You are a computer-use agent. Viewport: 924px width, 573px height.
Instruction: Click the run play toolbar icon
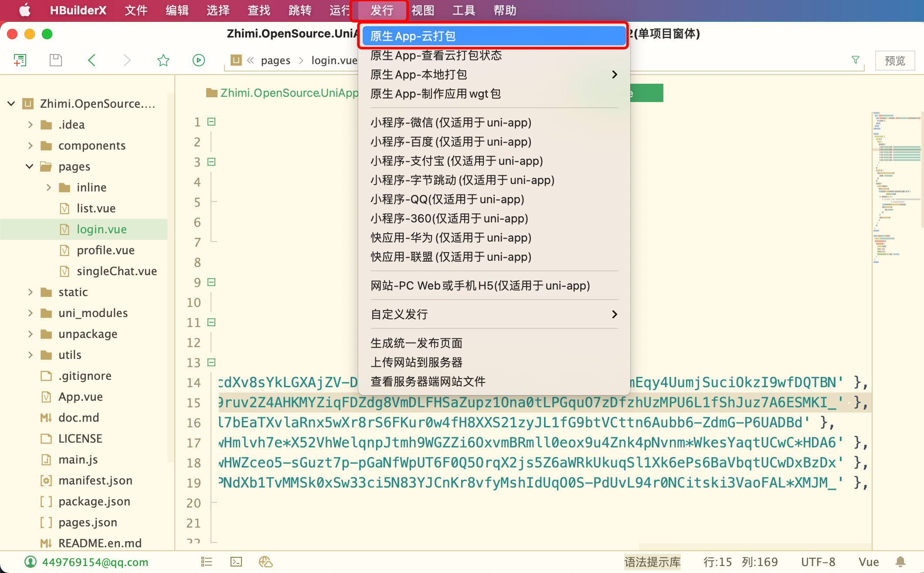[x=199, y=60]
